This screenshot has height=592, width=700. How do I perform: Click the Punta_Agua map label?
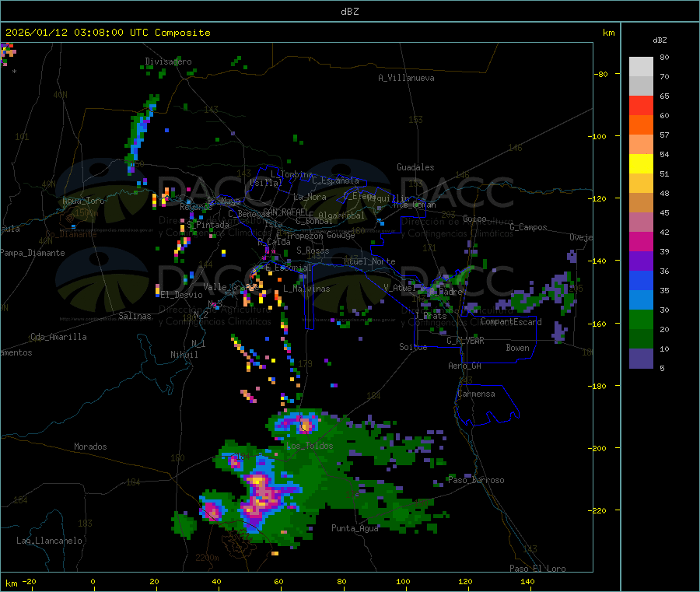coord(355,528)
